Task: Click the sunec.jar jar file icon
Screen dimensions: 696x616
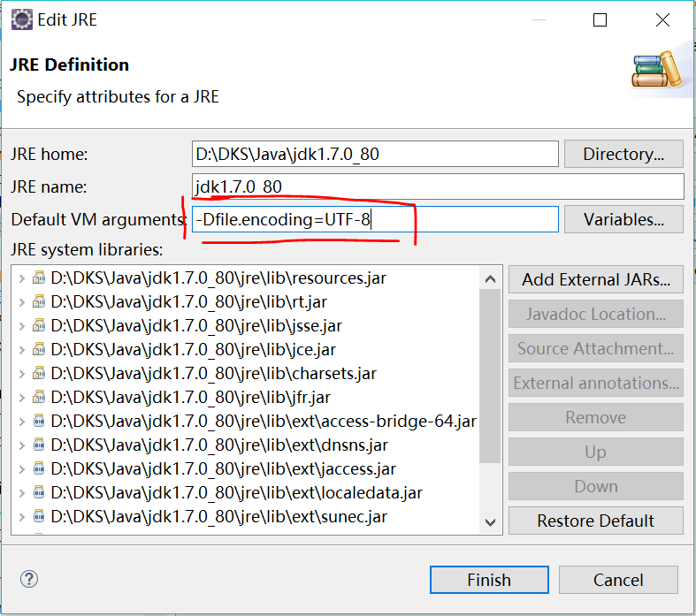Action: click(39, 517)
